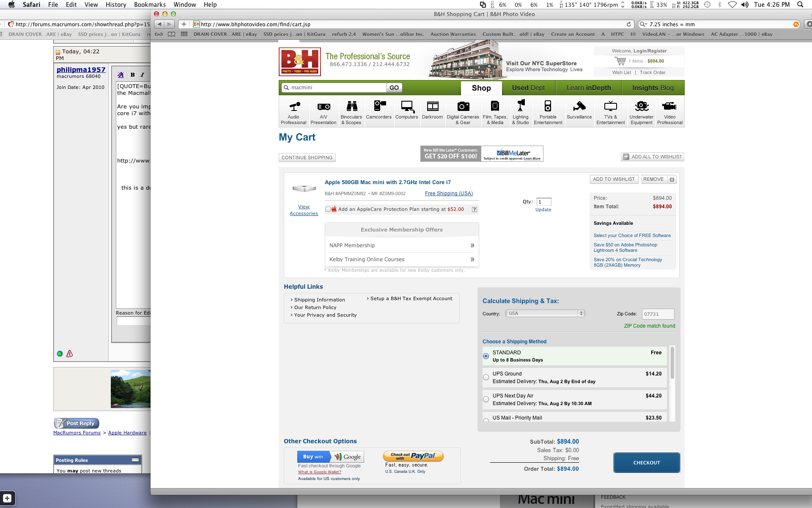812x508 pixels.
Task: Open View Accessories link
Action: (304, 210)
